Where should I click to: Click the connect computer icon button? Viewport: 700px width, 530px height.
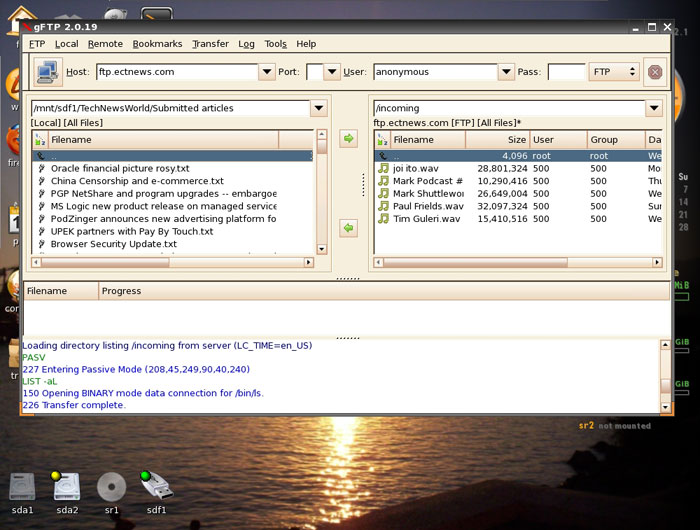click(48, 72)
